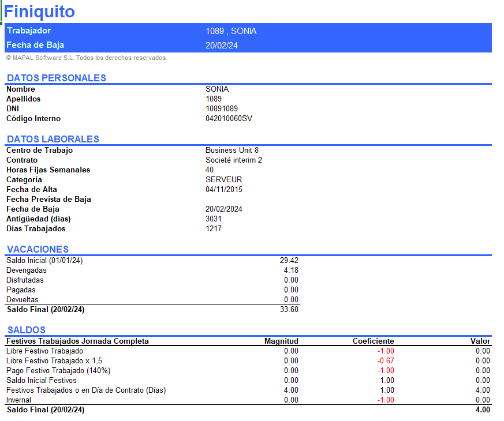Click the vacation Saldo Final value 33.60
The width and height of the screenshot is (504, 421).
[x=289, y=310]
